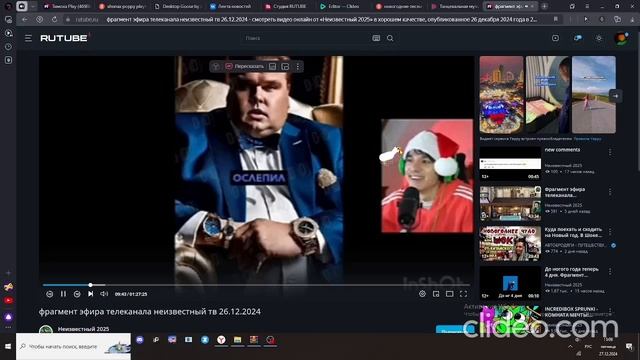640x360 pixels.
Task: Click the blue subscribe button
Action: coord(455,330)
